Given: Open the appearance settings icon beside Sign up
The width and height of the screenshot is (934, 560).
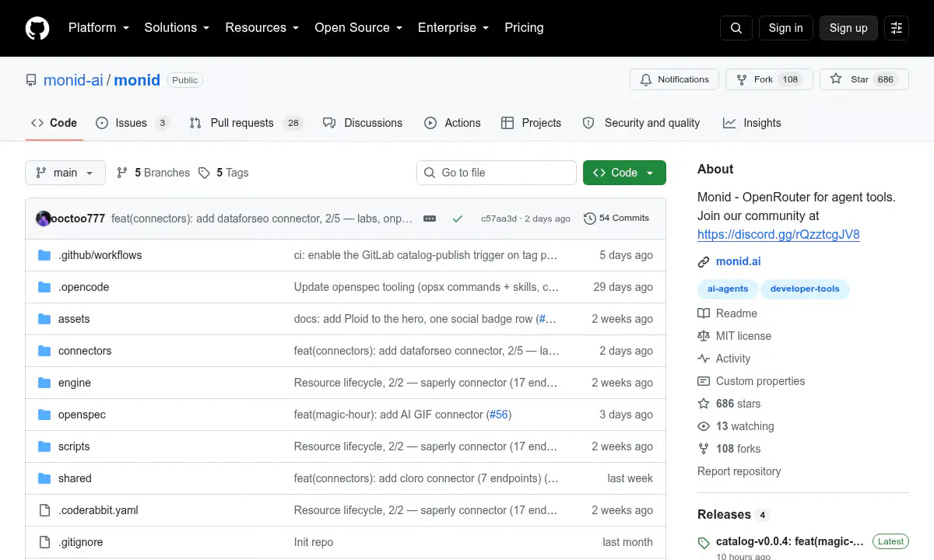Looking at the screenshot, I should (x=897, y=28).
